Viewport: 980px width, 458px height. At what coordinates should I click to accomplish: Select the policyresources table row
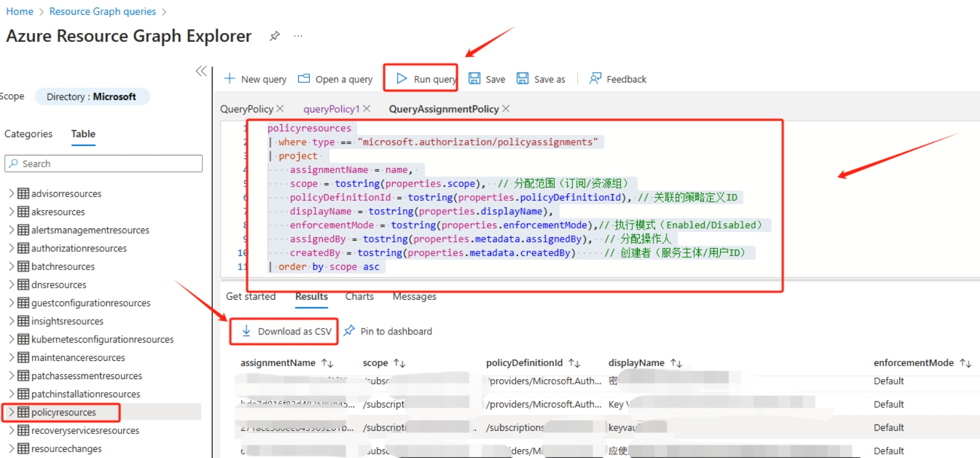point(102,412)
